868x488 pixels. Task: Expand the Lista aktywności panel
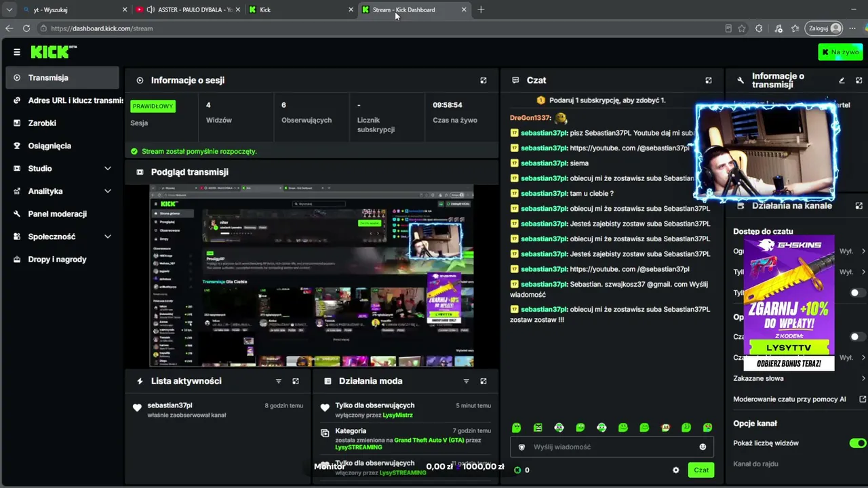click(296, 381)
